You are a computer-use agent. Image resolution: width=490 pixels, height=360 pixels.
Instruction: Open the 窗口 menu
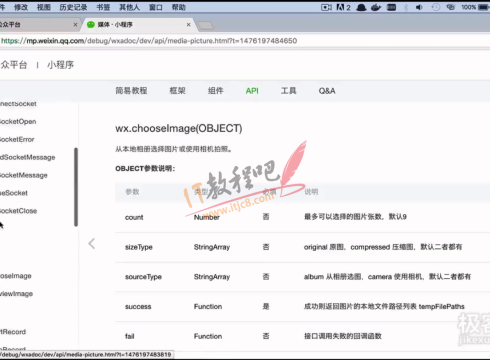[x=155, y=7]
